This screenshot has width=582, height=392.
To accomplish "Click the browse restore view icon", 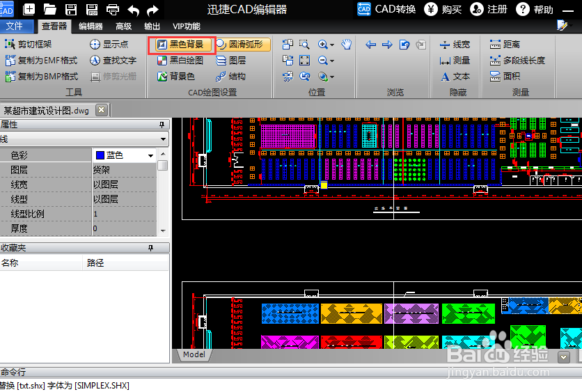I will pos(404,45).
